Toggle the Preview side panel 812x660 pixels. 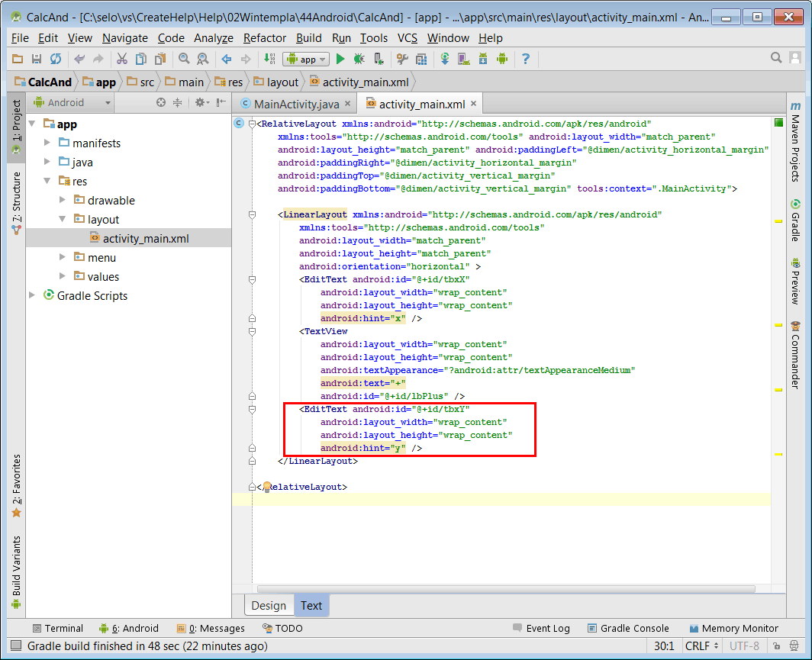click(x=795, y=281)
